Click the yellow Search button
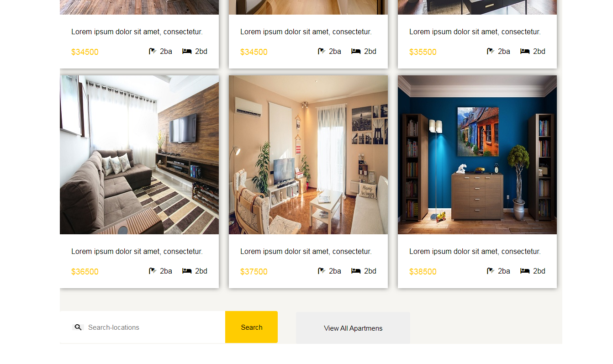 [x=251, y=327]
